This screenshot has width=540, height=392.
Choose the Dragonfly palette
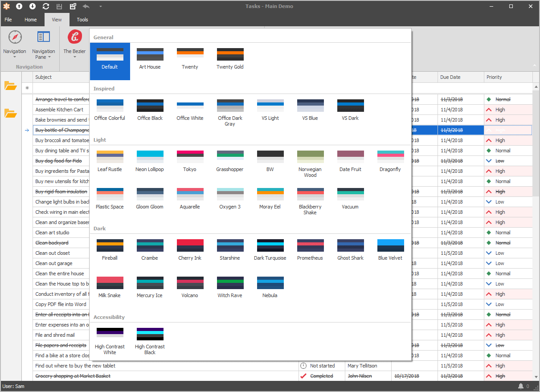pyautogui.click(x=391, y=164)
